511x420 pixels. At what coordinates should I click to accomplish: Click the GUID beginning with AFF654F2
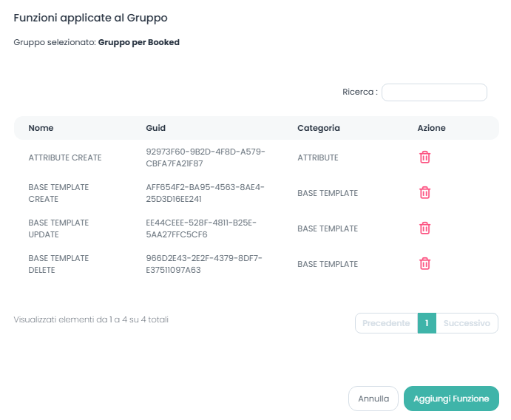click(x=205, y=193)
